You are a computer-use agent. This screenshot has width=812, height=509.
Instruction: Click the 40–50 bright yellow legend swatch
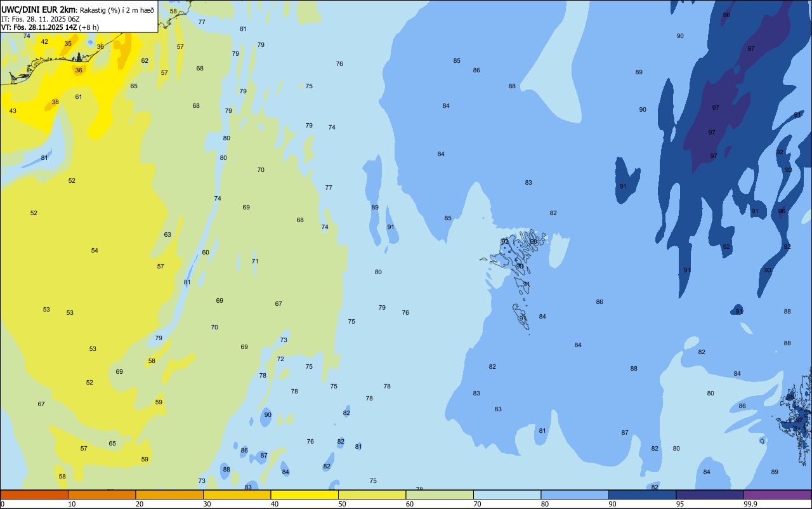(304, 494)
